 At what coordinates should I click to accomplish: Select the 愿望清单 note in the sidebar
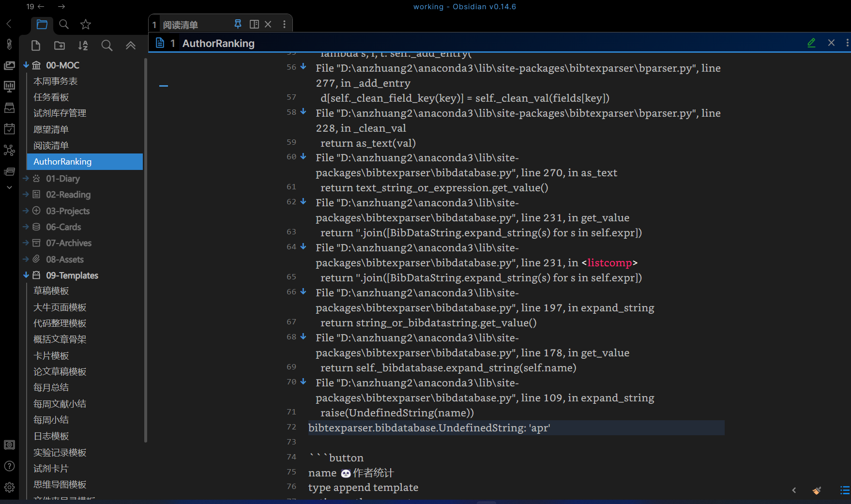point(51,129)
